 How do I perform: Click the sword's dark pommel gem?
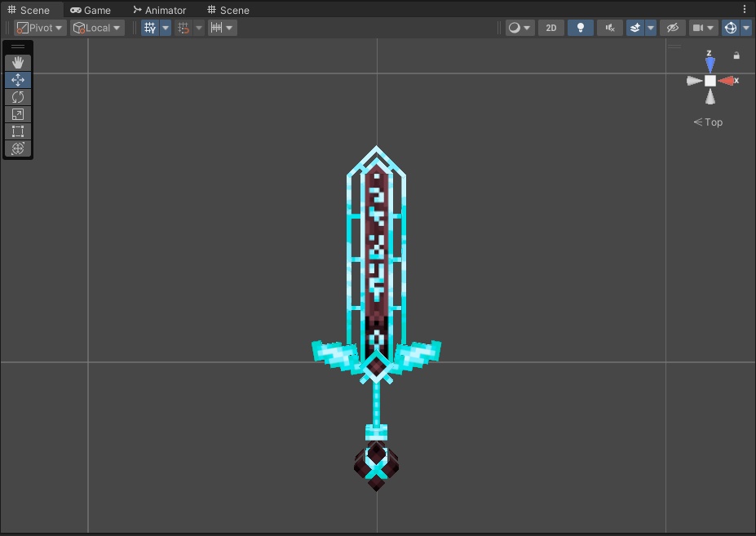coord(377,466)
